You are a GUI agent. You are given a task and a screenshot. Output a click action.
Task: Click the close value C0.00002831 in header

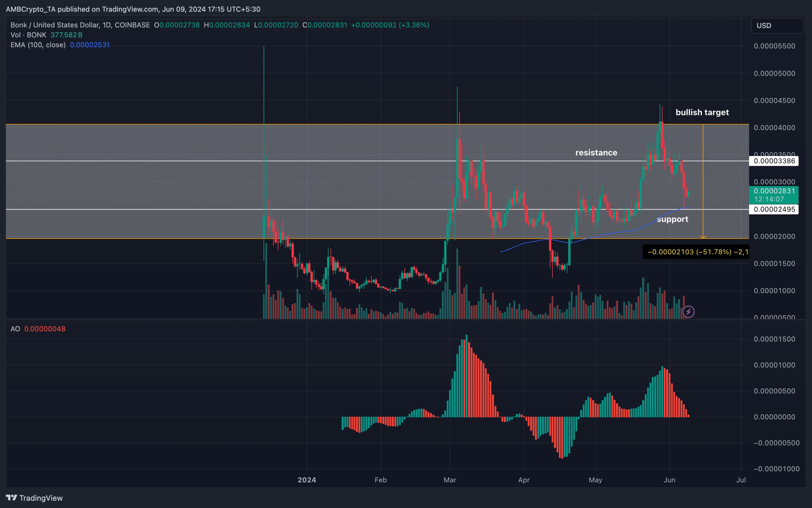click(325, 25)
